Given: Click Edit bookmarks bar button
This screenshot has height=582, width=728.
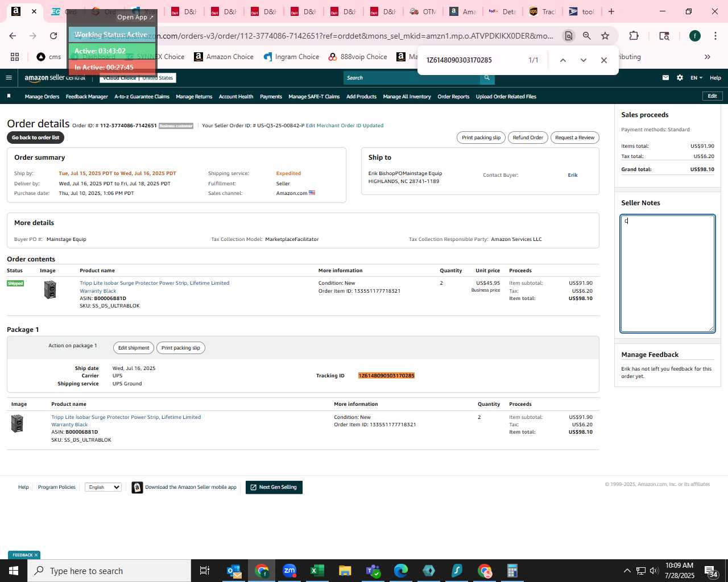Looking at the screenshot, I should tap(712, 96).
